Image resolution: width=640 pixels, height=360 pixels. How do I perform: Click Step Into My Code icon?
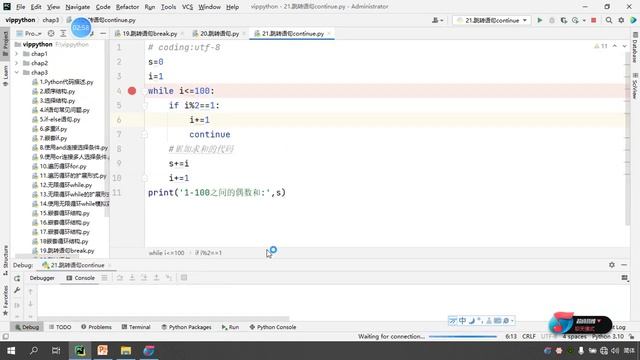(144, 278)
